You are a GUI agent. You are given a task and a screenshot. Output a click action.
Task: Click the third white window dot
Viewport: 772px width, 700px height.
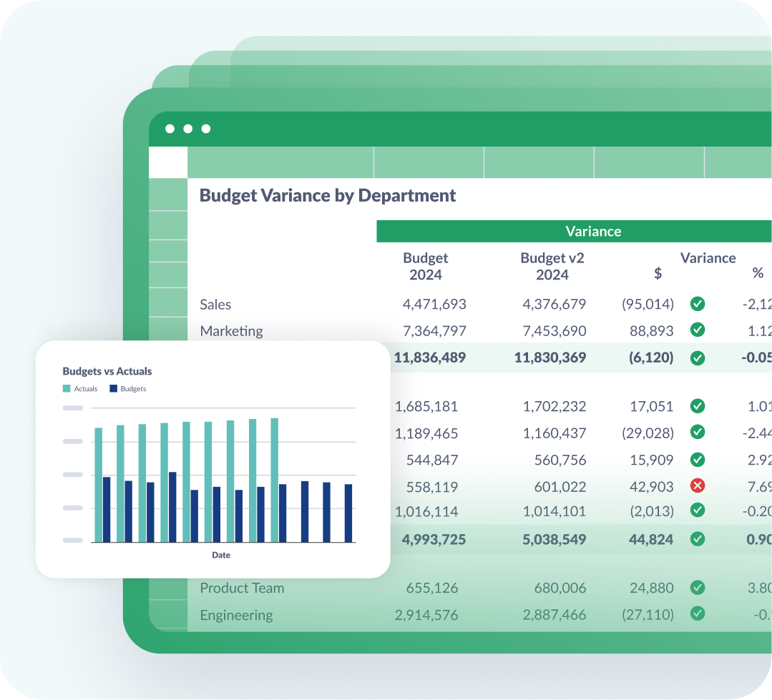(x=206, y=129)
